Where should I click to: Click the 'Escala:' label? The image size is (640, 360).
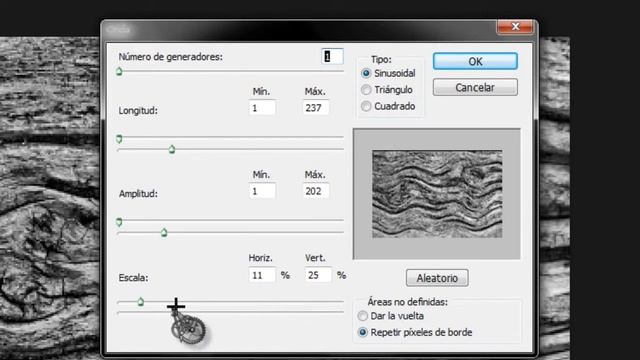(133, 278)
